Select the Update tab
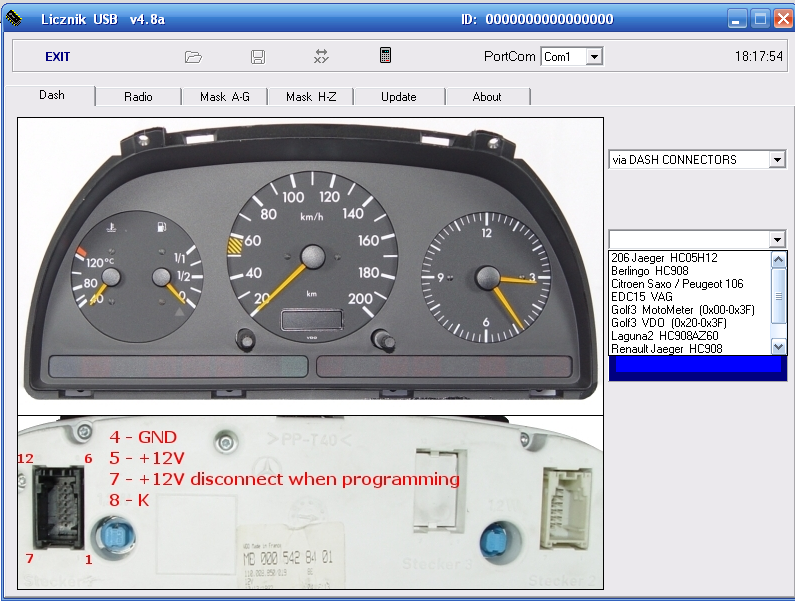Screen dimensions: 795x601 pos(399,97)
